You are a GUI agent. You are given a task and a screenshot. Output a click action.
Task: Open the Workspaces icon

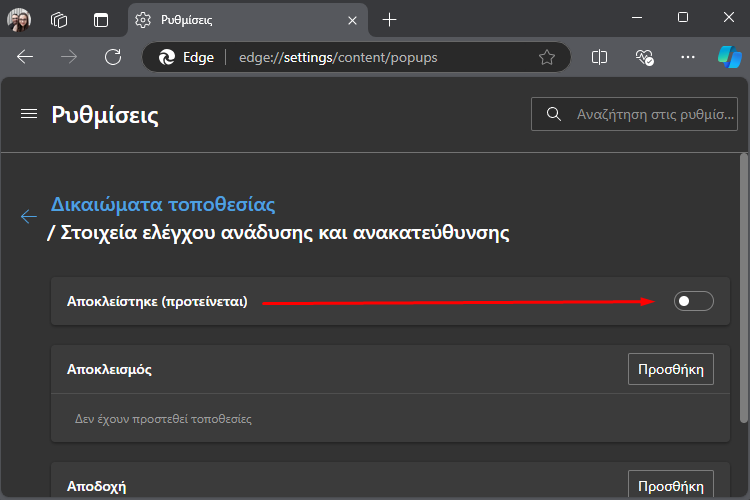coord(59,20)
